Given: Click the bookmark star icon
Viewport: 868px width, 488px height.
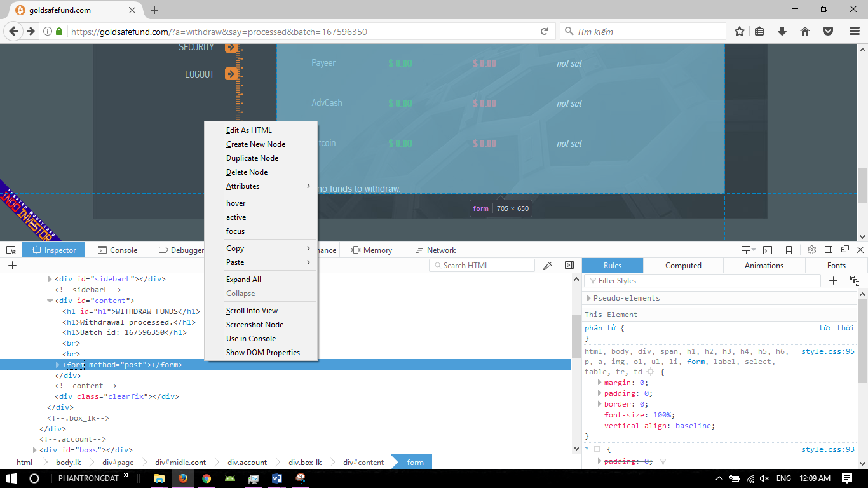Looking at the screenshot, I should [740, 31].
